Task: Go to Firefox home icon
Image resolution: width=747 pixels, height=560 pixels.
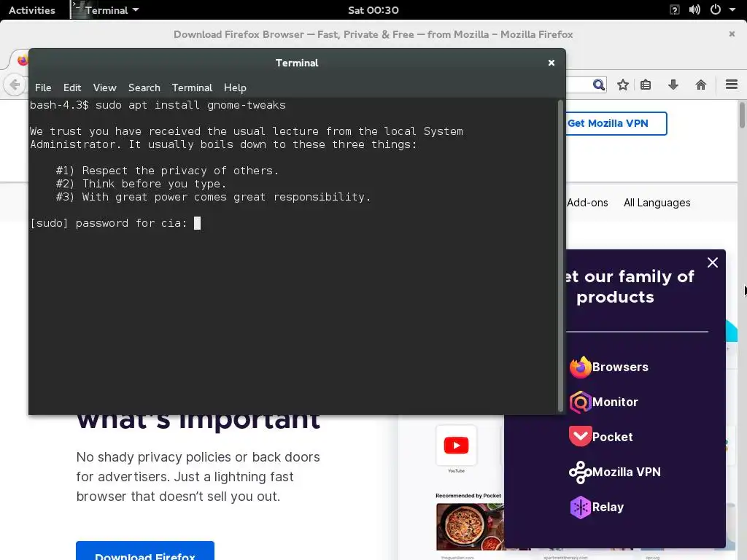Action: point(701,85)
